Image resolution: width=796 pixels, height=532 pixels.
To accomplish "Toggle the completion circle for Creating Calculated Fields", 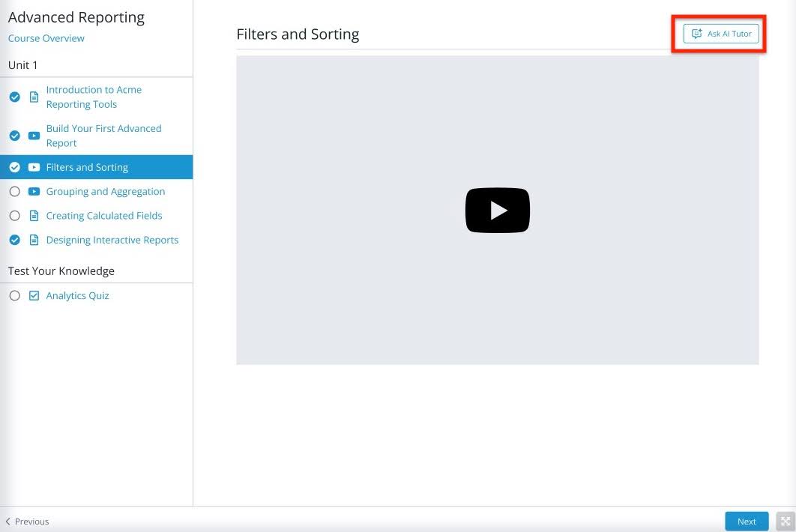I will point(14,216).
